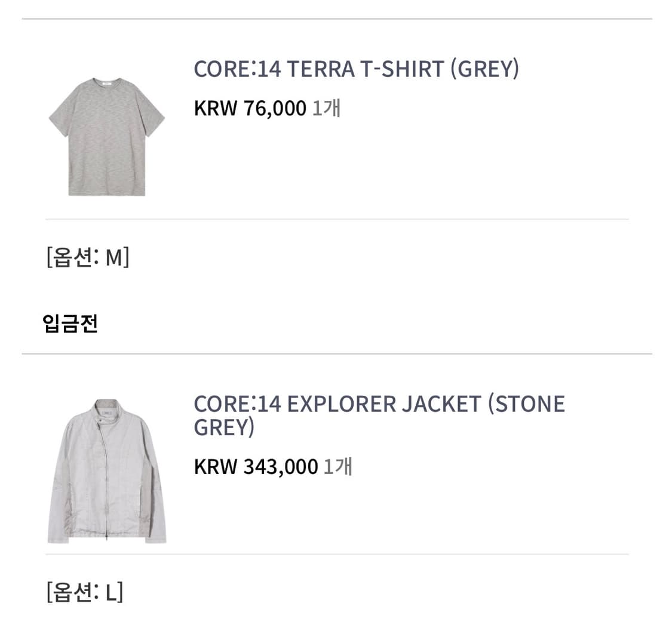Image resolution: width=672 pixels, height=628 pixels.
Task: Click the 1개 quantity next to the t-shirt
Action: tap(327, 107)
